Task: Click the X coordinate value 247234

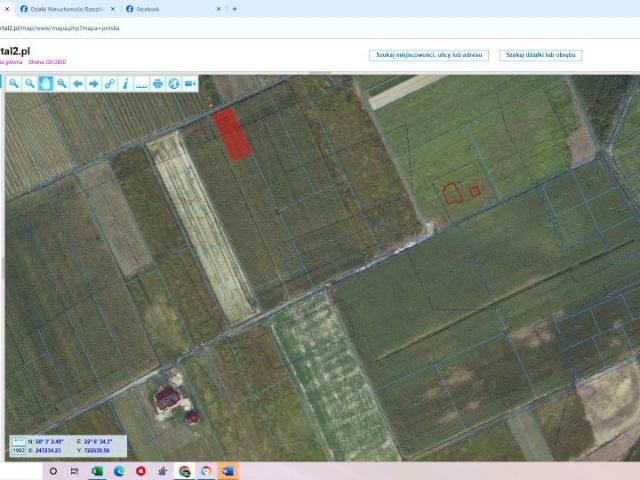Action: tap(48, 451)
